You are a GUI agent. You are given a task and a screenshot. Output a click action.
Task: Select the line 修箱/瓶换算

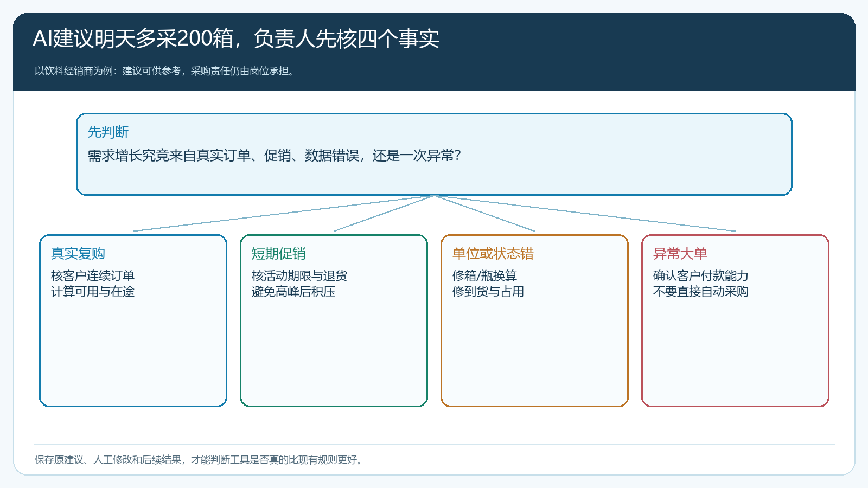[484, 275]
